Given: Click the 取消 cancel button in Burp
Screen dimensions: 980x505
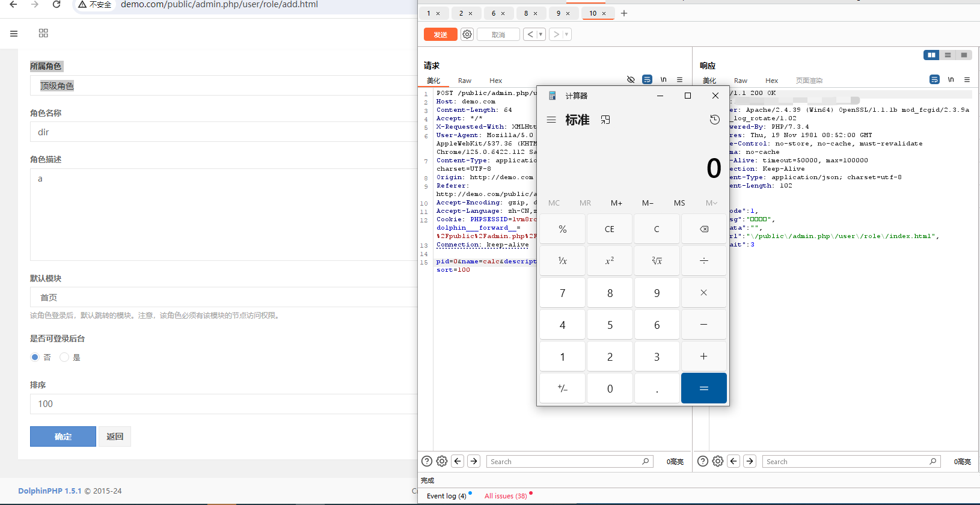Looking at the screenshot, I should pyautogui.click(x=498, y=35).
